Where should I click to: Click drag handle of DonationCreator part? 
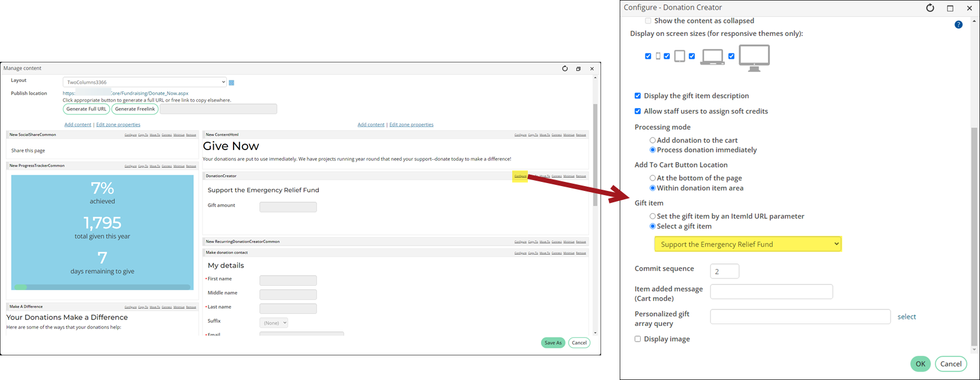(204, 176)
